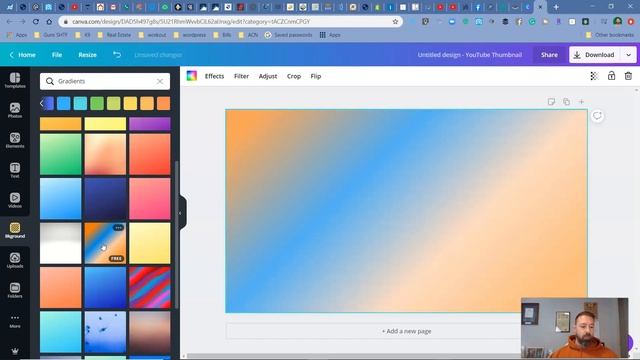Select the dark navy gradient thumbnail
This screenshot has height=360, width=640.
105,199
